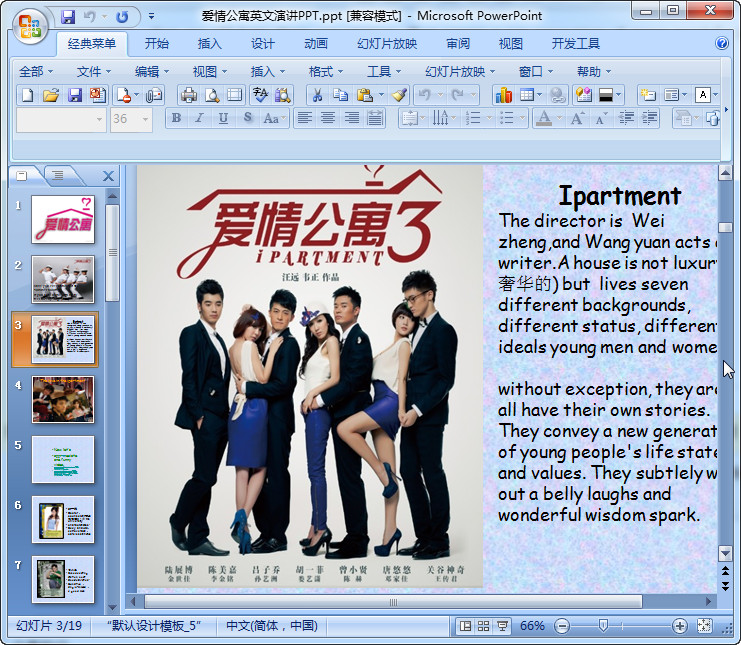Select slide 6 thumbnail
Viewport: 741px width, 645px height.
63,519
